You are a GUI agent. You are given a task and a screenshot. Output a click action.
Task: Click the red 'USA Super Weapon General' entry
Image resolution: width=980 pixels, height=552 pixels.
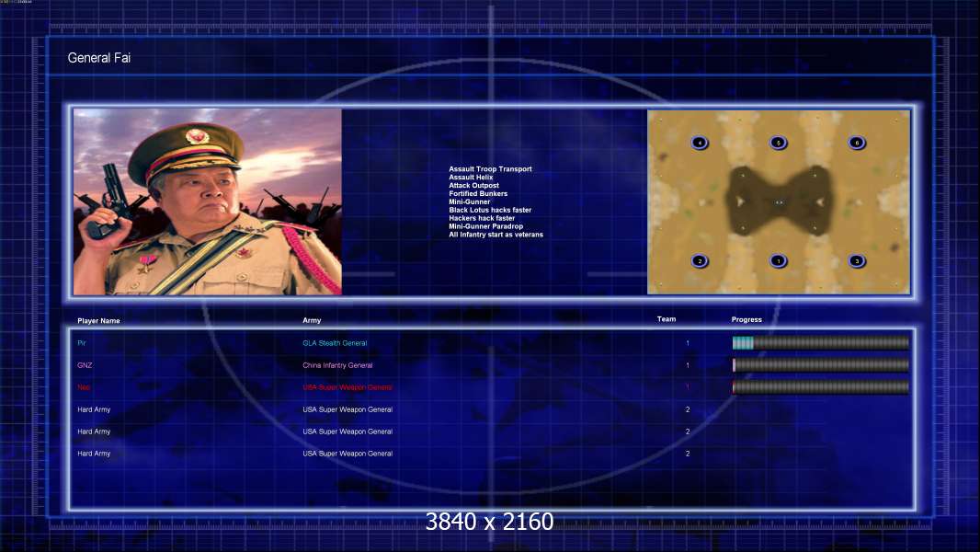pos(348,387)
